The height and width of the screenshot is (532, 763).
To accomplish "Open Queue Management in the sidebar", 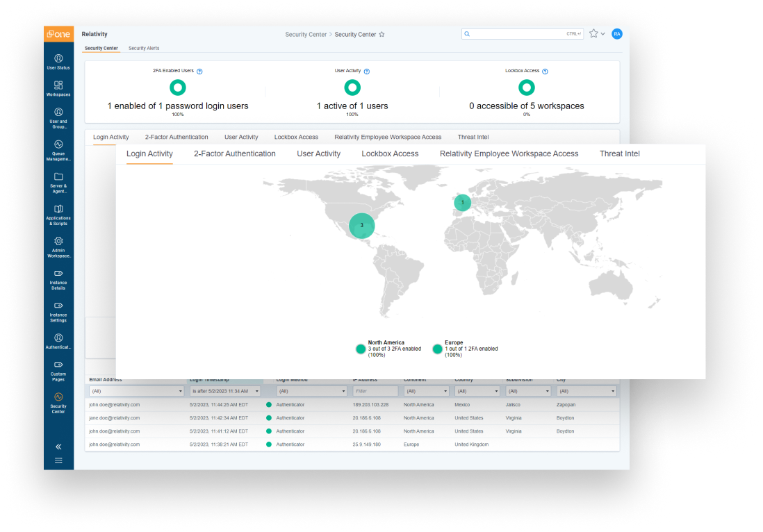I will point(58,150).
